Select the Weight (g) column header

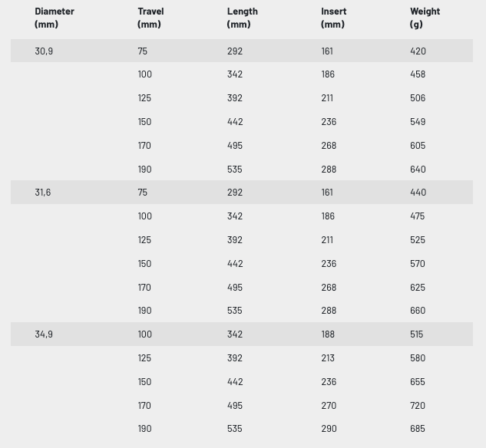coord(425,18)
